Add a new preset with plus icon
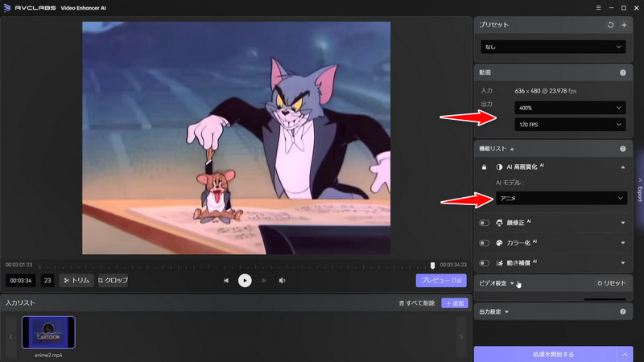 tap(624, 25)
